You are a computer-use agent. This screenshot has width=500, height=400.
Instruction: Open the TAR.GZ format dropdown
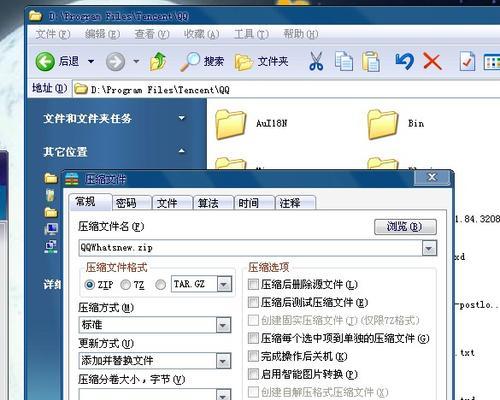224,284
